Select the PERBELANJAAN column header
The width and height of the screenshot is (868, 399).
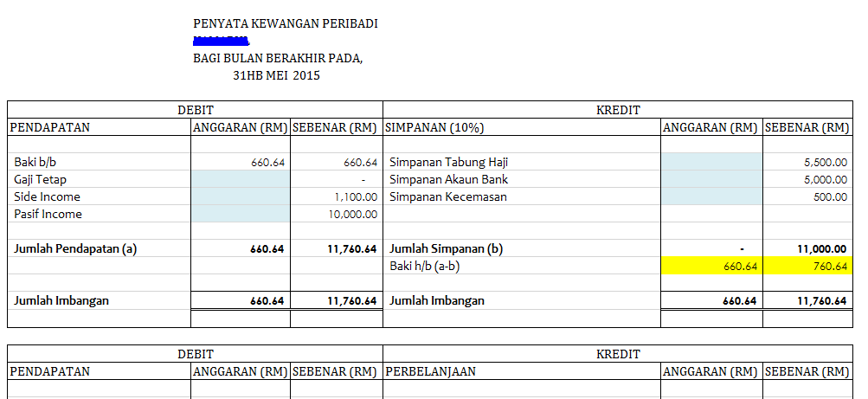430,370
